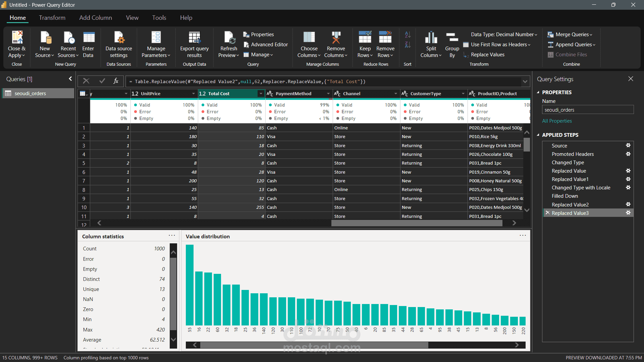This screenshot has width=644, height=362.
Task: Open settings gear for Promoted Headers step
Action: [x=628, y=154]
